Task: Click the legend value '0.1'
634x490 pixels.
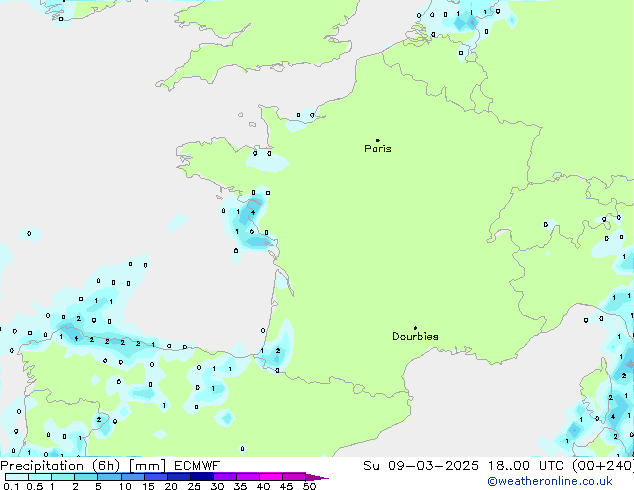Action: pyautogui.click(x=11, y=486)
